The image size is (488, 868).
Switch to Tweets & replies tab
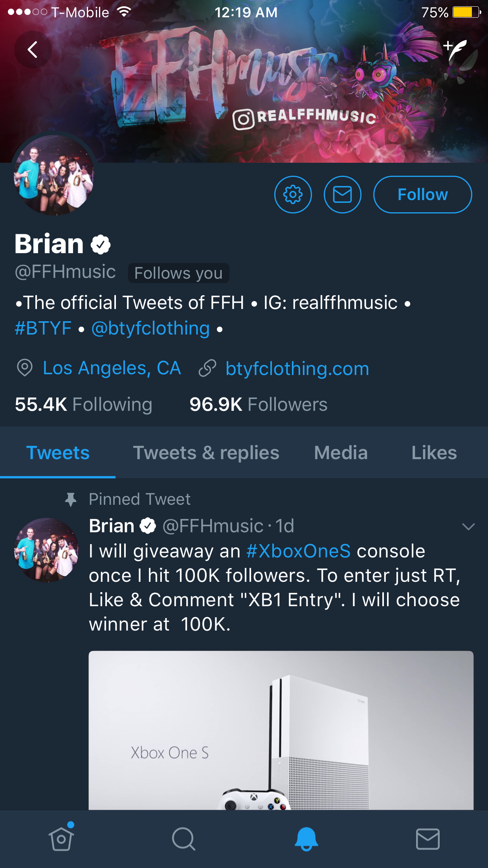(206, 453)
